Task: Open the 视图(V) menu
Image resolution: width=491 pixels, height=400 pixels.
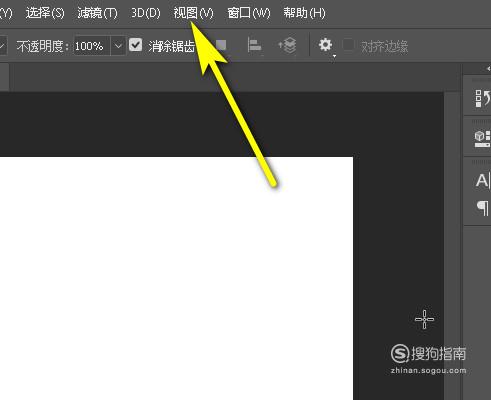Action: 193,13
